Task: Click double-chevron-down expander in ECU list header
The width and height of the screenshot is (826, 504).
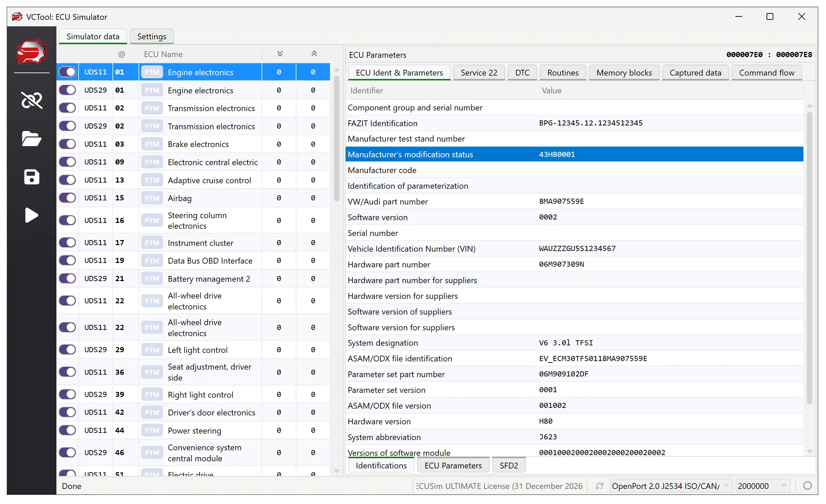Action: (x=280, y=54)
